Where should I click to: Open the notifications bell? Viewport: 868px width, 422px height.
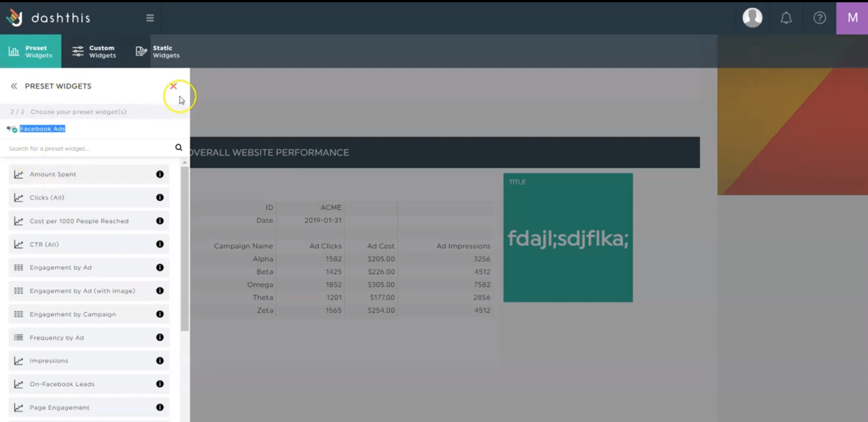pos(786,18)
